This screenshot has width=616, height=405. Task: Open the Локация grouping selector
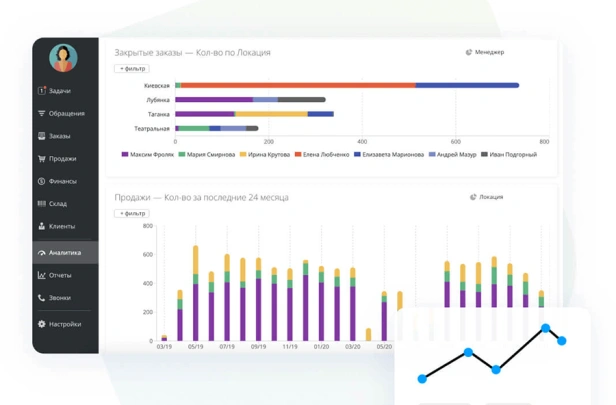486,197
